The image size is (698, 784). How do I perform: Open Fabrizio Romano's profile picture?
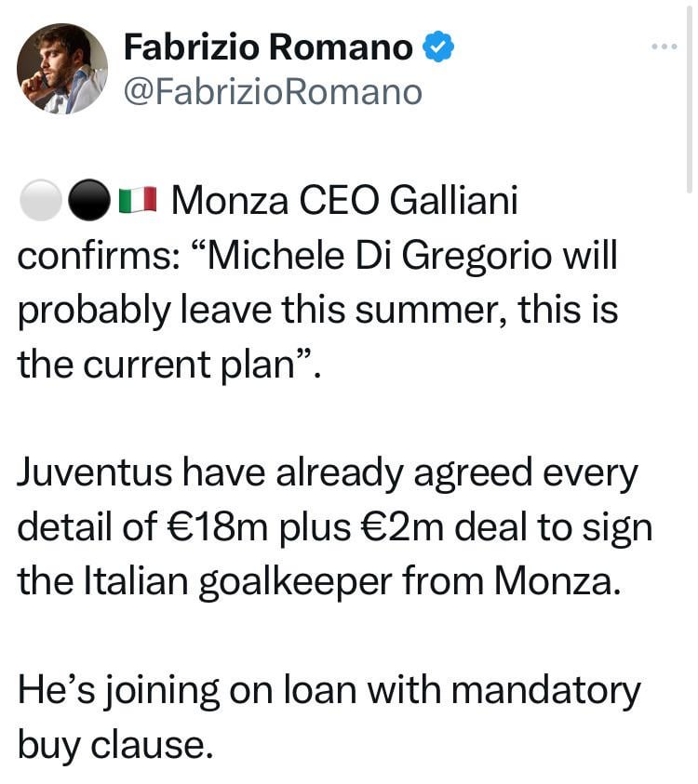click(62, 69)
